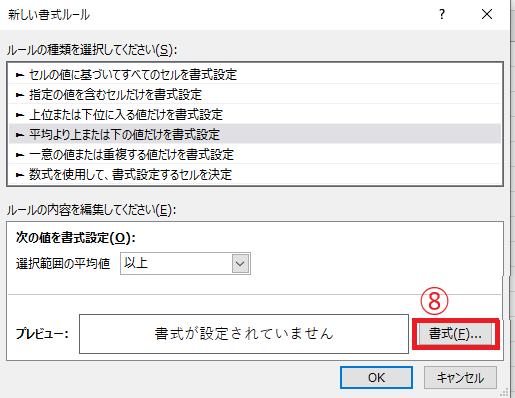The height and width of the screenshot is (398, 515).
Task: Close the 新しい書式ルール dialog
Action: pyautogui.click(x=487, y=14)
